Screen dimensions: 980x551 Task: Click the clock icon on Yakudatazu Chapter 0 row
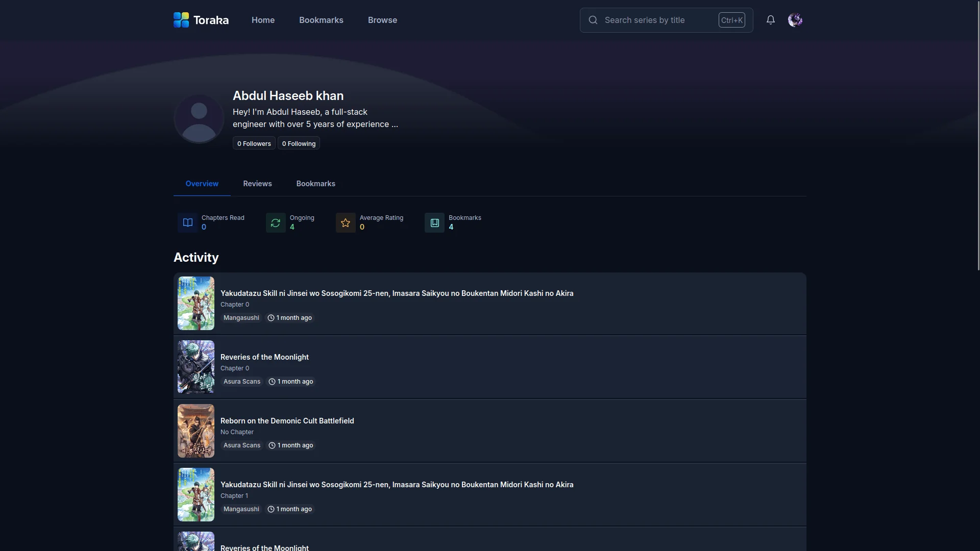coord(271,318)
